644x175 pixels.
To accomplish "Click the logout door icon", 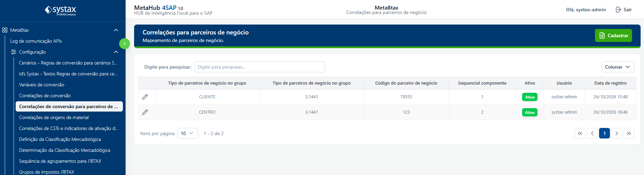I will pos(618,10).
